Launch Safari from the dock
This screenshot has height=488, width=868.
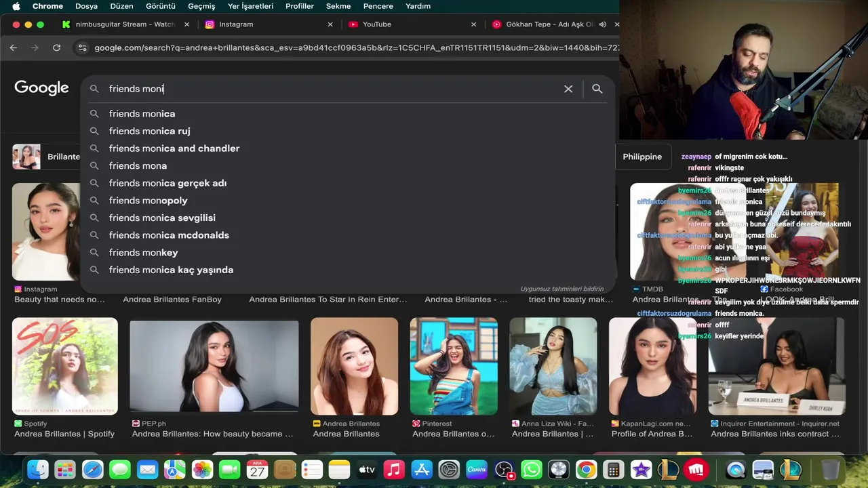[93, 470]
